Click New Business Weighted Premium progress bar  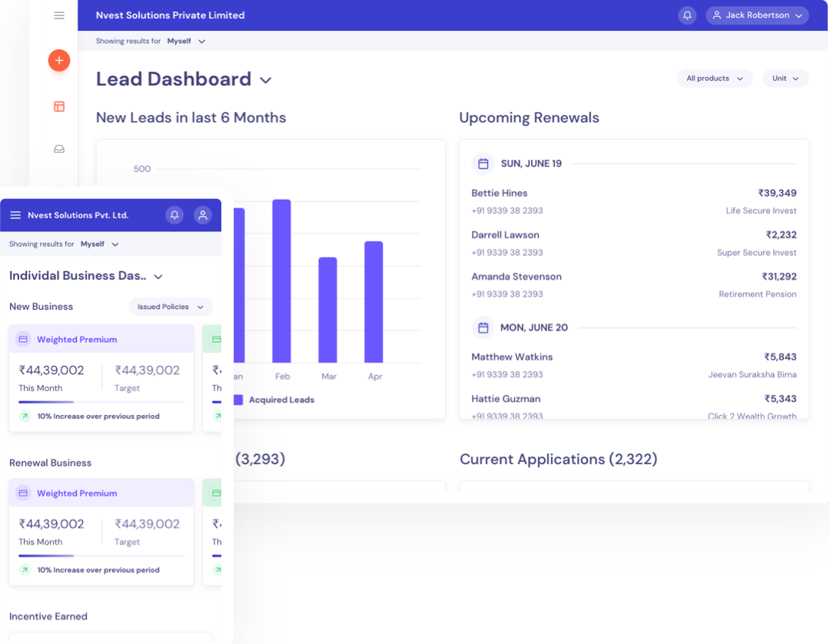101,402
